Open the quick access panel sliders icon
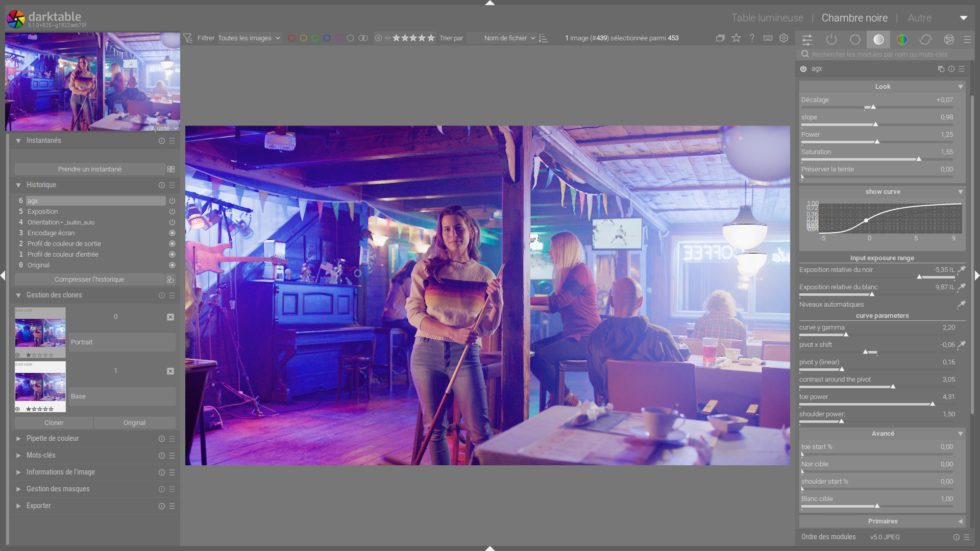This screenshot has height=551, width=980. click(807, 39)
